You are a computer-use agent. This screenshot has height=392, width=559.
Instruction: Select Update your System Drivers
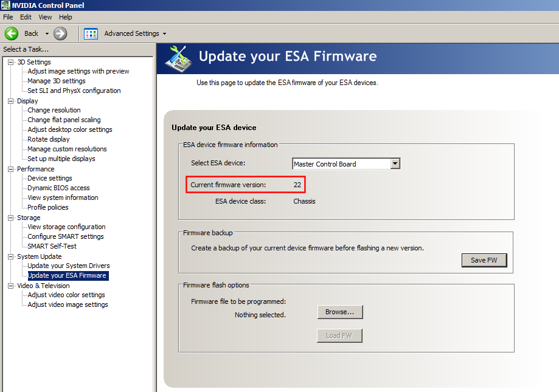point(69,266)
